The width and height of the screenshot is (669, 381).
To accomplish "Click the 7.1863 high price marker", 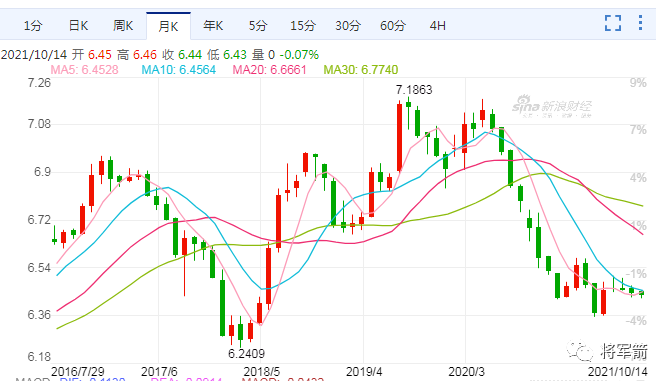I will coord(414,90).
